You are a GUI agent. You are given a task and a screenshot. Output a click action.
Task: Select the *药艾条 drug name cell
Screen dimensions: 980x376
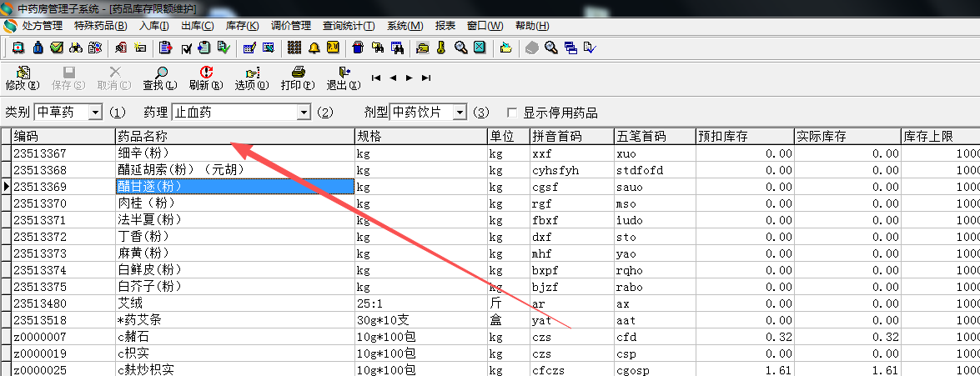(x=235, y=320)
